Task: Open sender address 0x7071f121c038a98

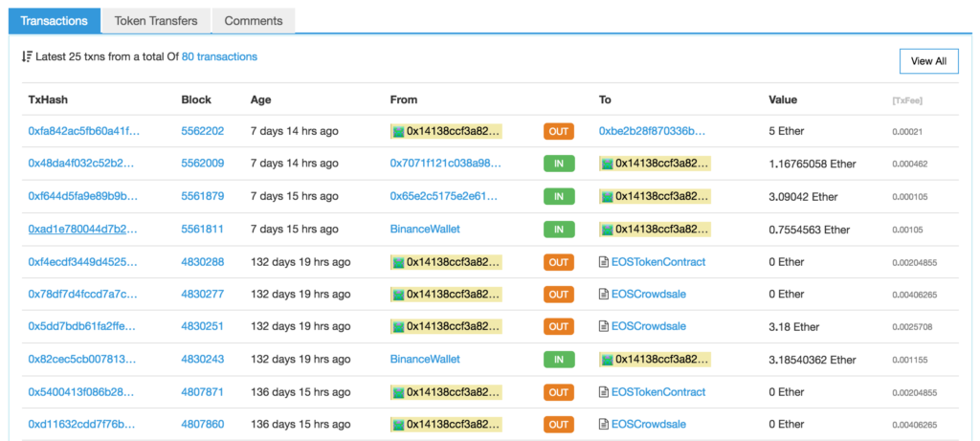Action: click(x=445, y=164)
